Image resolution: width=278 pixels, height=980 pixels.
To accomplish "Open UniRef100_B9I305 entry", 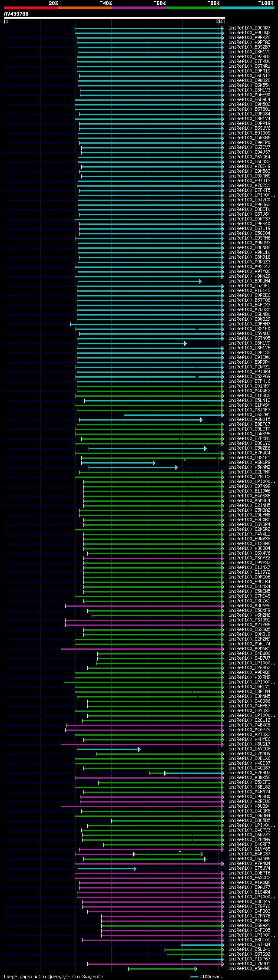I will (x=249, y=133).
